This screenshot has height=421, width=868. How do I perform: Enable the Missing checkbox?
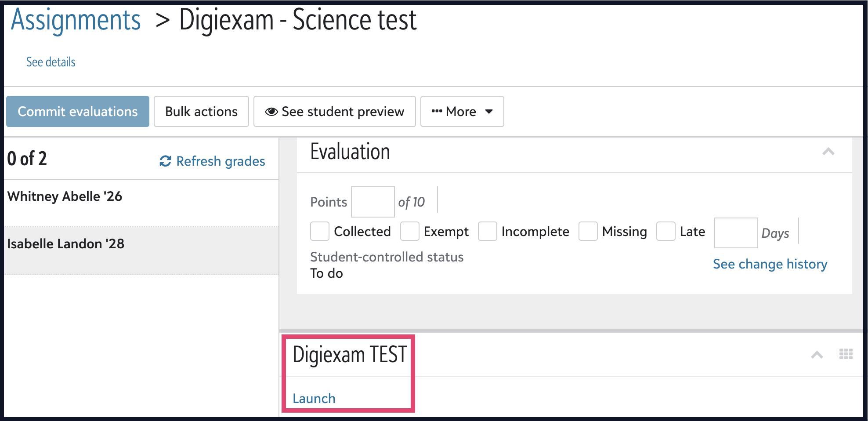click(588, 231)
